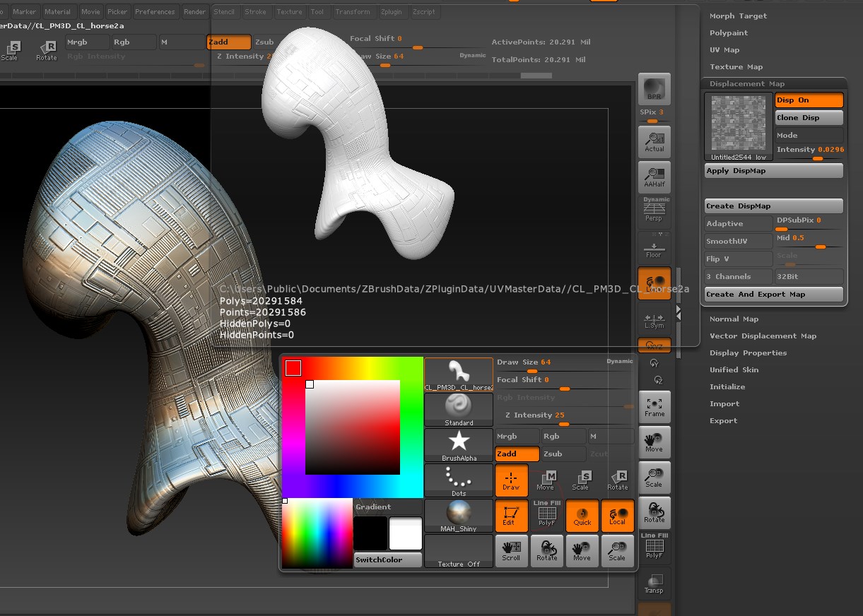The height and width of the screenshot is (616, 863).
Task: Toggle the Transp transparency button
Action: pyautogui.click(x=654, y=583)
